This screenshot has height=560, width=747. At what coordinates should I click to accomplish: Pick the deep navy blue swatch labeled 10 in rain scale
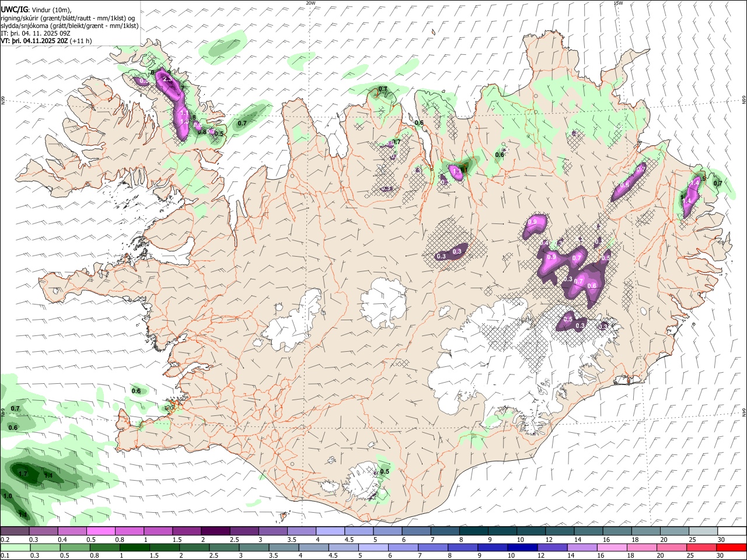tap(523, 547)
